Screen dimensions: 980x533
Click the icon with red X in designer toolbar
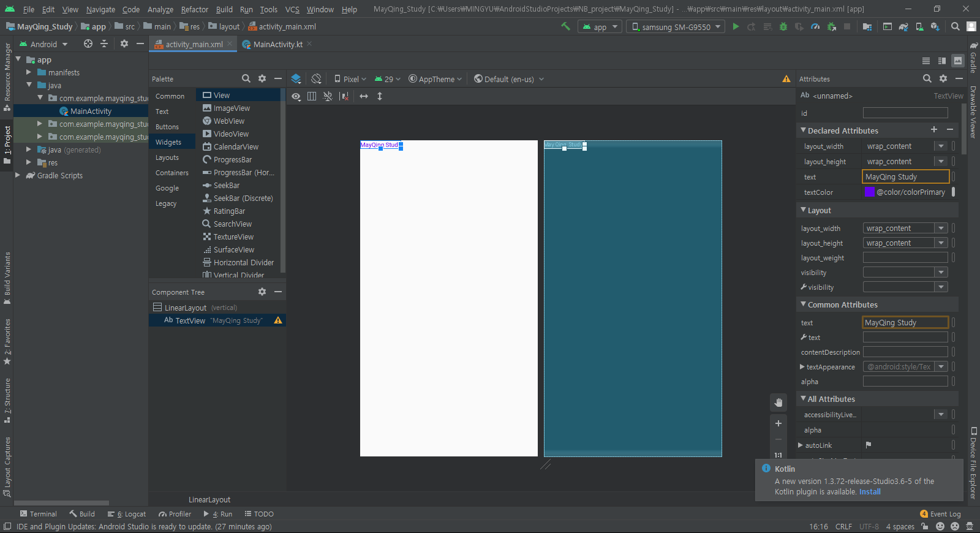point(344,96)
